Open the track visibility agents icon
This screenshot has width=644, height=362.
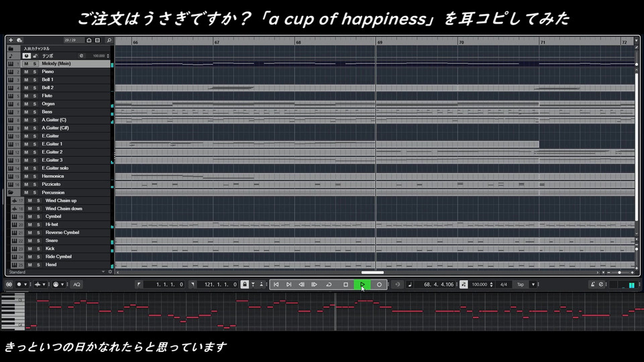pos(89,40)
